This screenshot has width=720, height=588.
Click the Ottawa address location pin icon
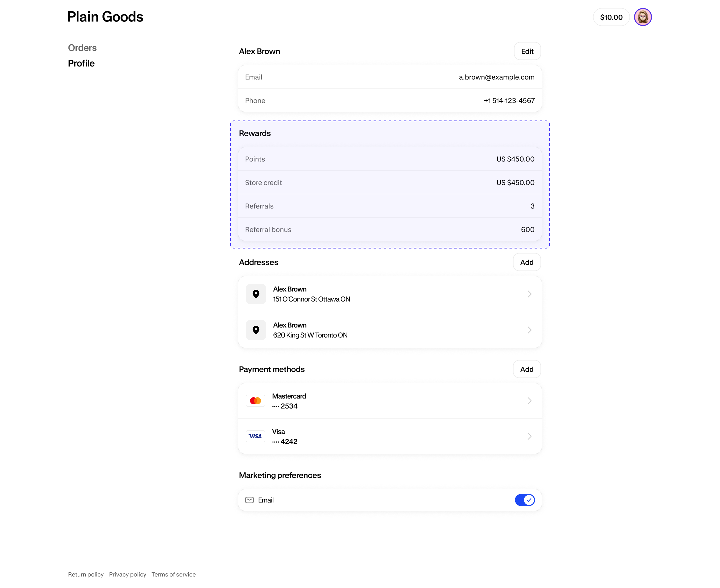256,294
